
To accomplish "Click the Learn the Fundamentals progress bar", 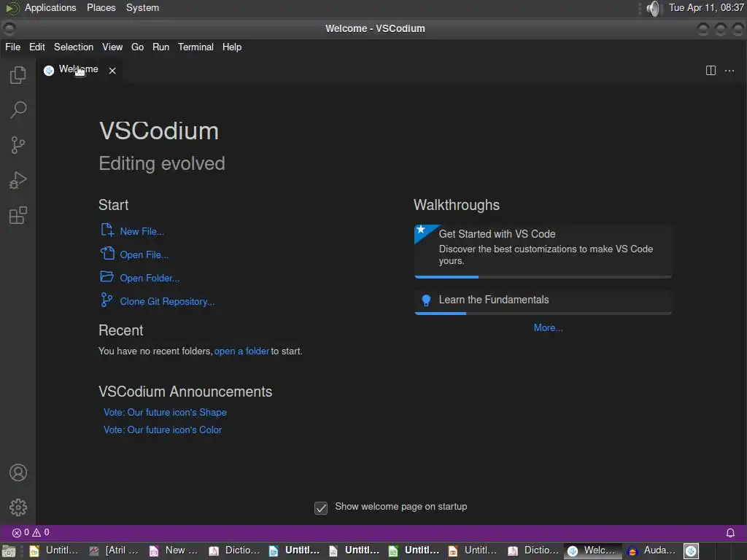I will [x=543, y=314].
